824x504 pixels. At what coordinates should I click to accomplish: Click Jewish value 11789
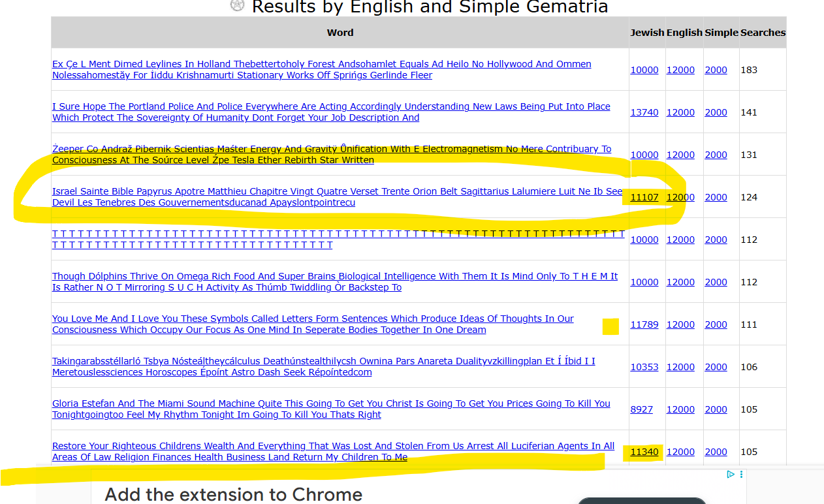pyautogui.click(x=644, y=324)
